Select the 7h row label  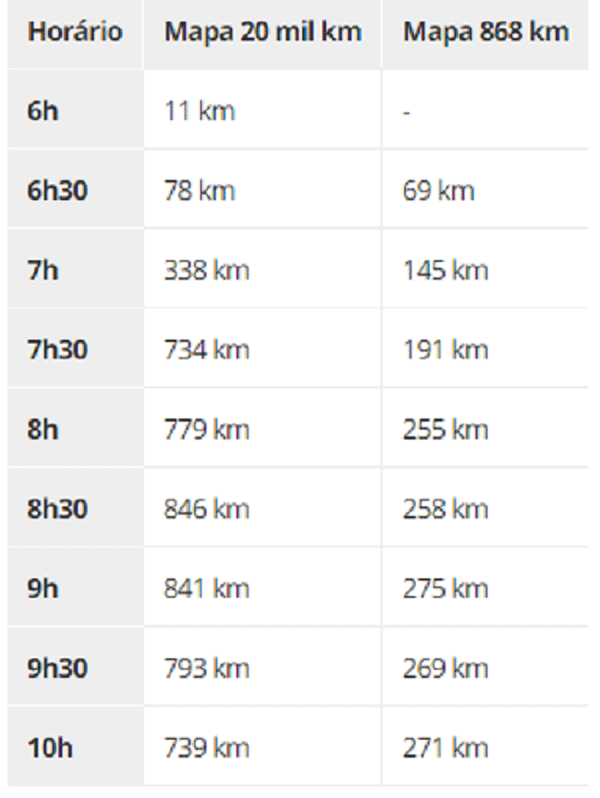[43, 270]
